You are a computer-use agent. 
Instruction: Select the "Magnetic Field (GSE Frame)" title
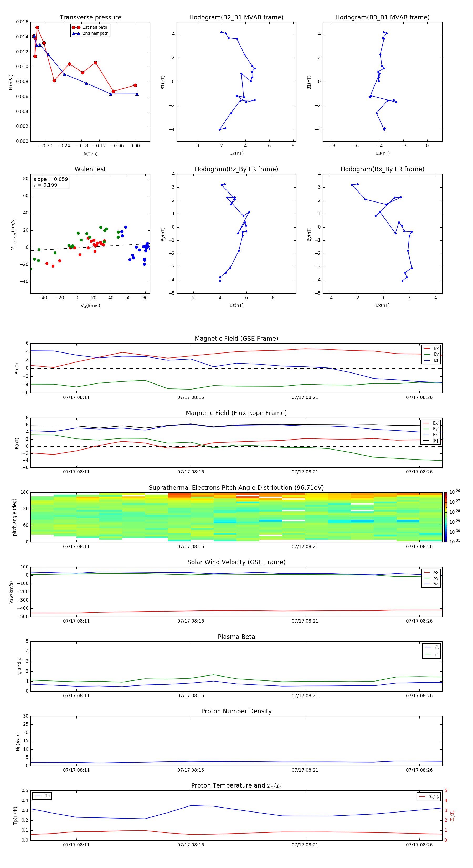click(x=236, y=339)
